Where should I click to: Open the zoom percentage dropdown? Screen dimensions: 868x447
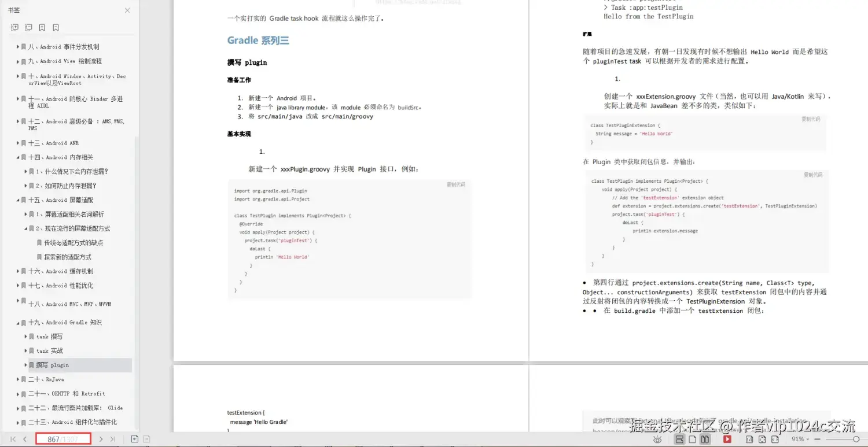tap(801, 439)
